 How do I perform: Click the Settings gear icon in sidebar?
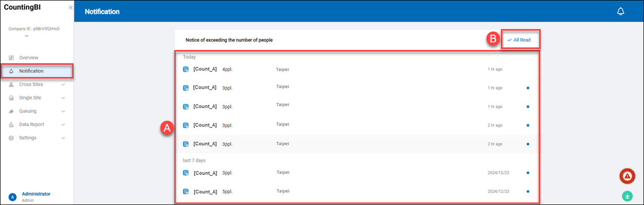11,138
